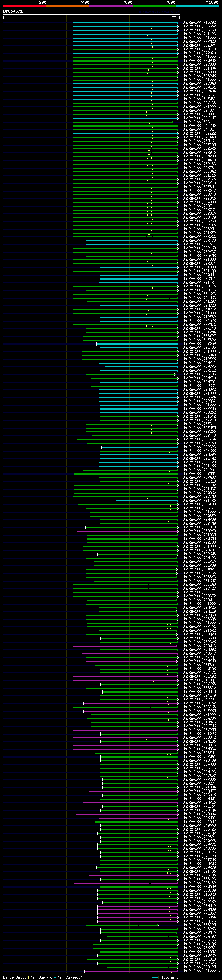Screen dimensions: 222x980
Task: Select hit label UniRef100_C6HM19
Action: pyautogui.click(x=199, y=906)
